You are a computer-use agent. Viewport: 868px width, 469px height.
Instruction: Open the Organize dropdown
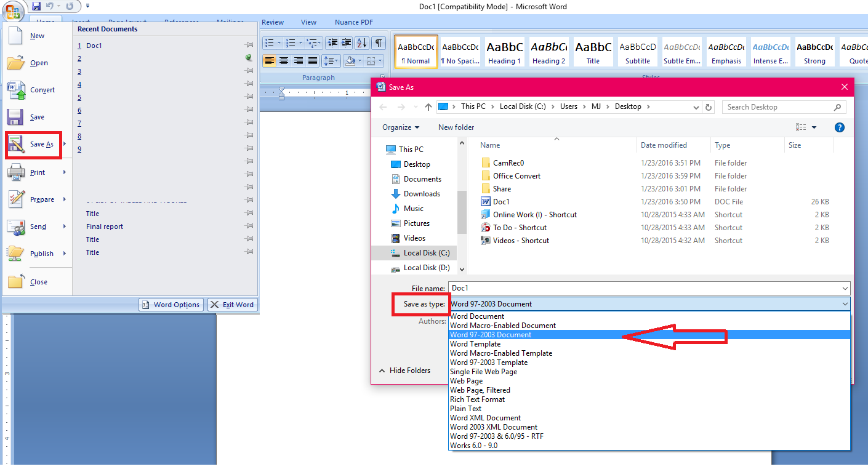(401, 127)
